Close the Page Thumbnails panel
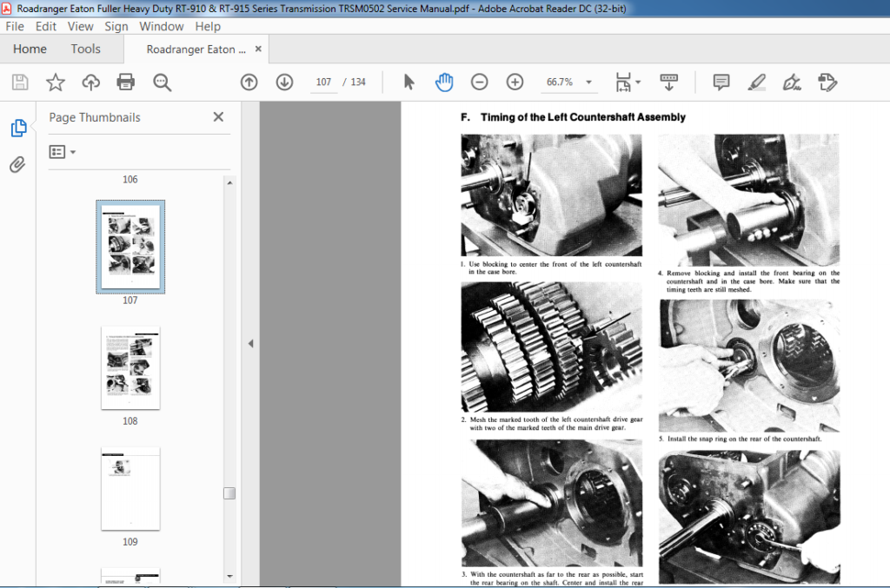 pos(218,116)
